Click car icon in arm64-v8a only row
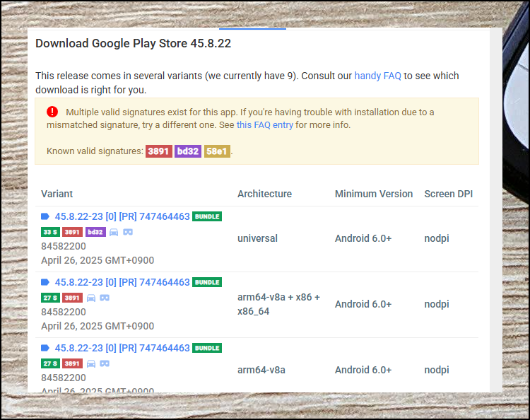Screen dimensions: 530x420 [x=91, y=363]
